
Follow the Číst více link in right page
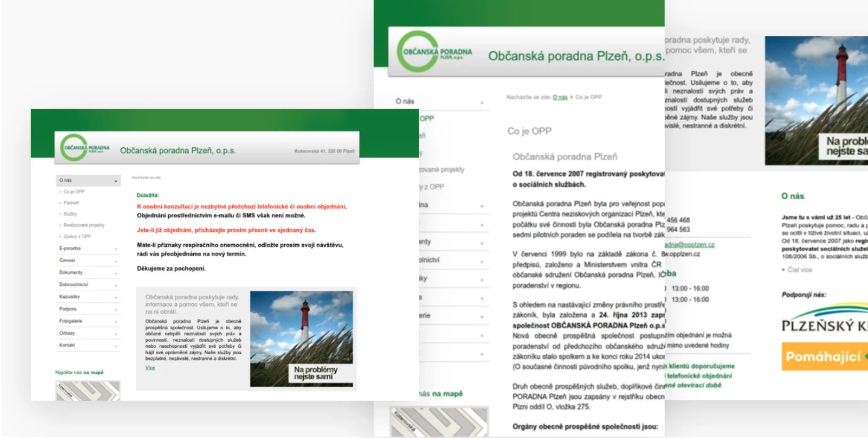(800, 270)
